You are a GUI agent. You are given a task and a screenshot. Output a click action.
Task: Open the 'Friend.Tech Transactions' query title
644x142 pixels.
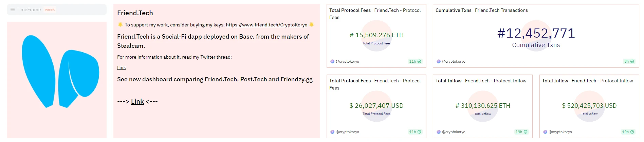501,10
